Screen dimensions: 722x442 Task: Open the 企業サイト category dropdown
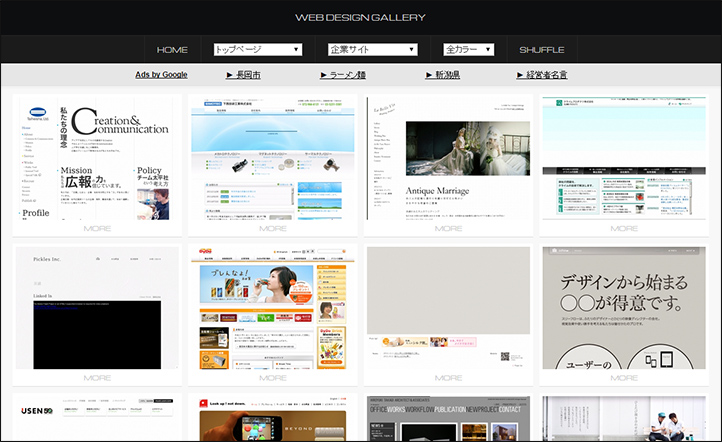(x=373, y=49)
